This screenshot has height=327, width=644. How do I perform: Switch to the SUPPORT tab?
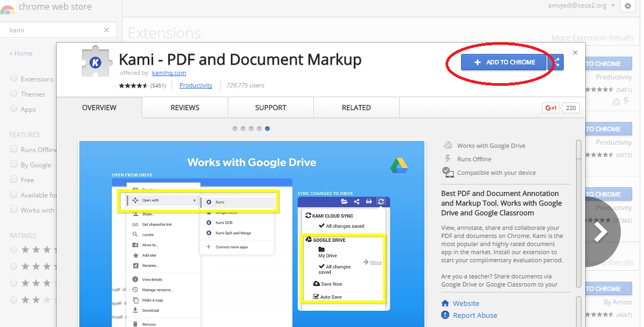click(x=271, y=107)
